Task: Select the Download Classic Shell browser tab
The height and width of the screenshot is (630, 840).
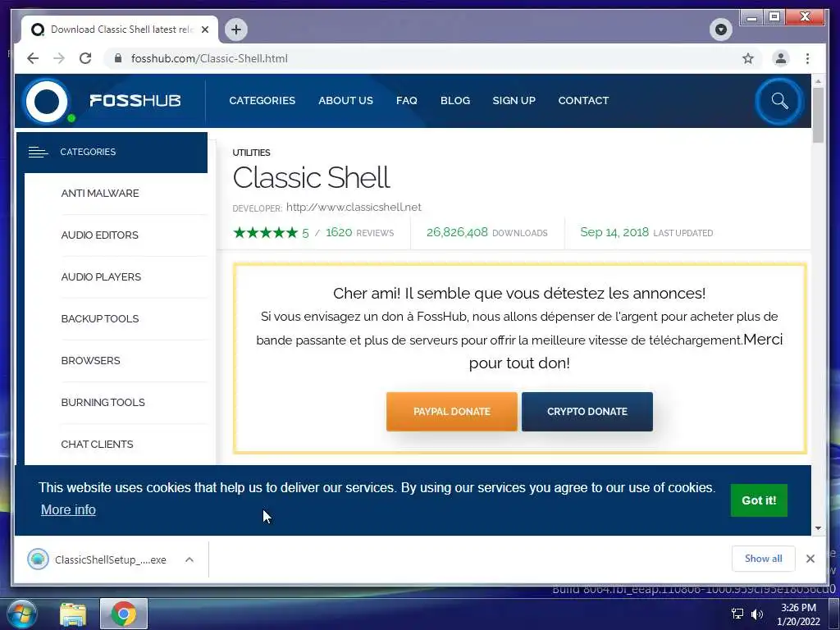Action: (x=120, y=30)
